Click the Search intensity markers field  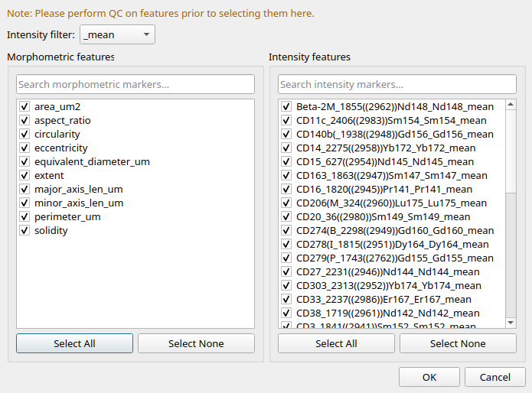(x=397, y=84)
